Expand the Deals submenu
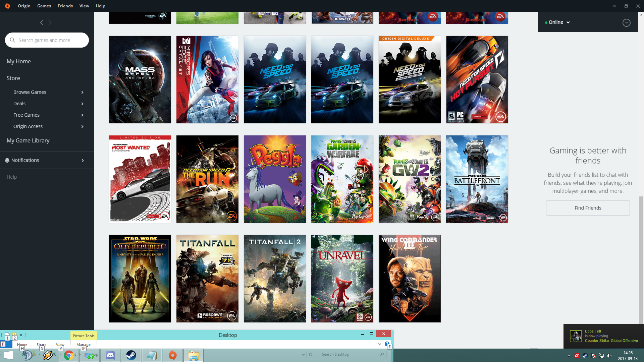 click(x=82, y=104)
